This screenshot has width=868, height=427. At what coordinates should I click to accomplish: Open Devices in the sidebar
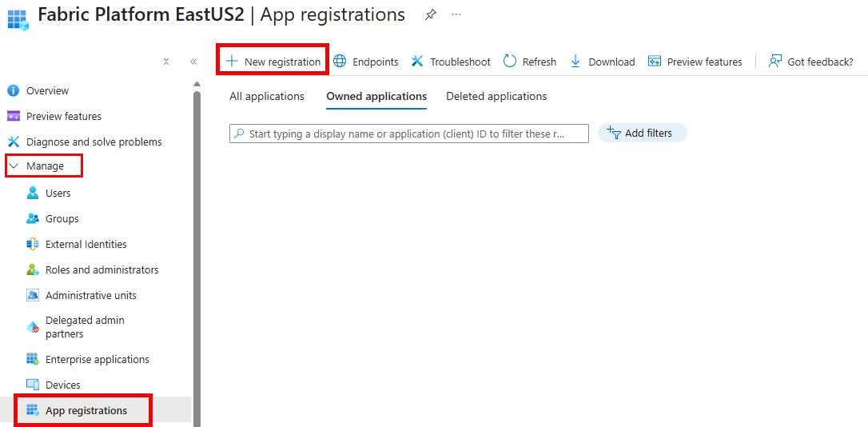pos(62,385)
